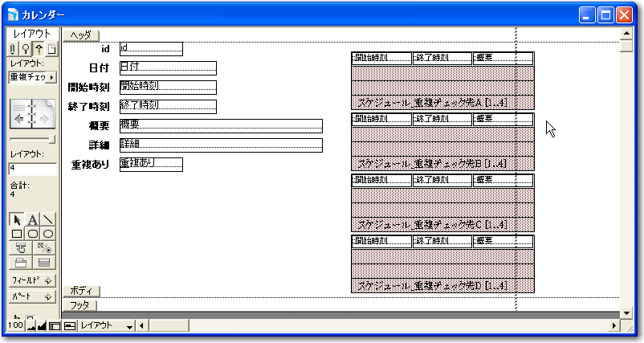
Task: Switch to Browse mode pencil icon
Action: pyautogui.click(x=14, y=50)
